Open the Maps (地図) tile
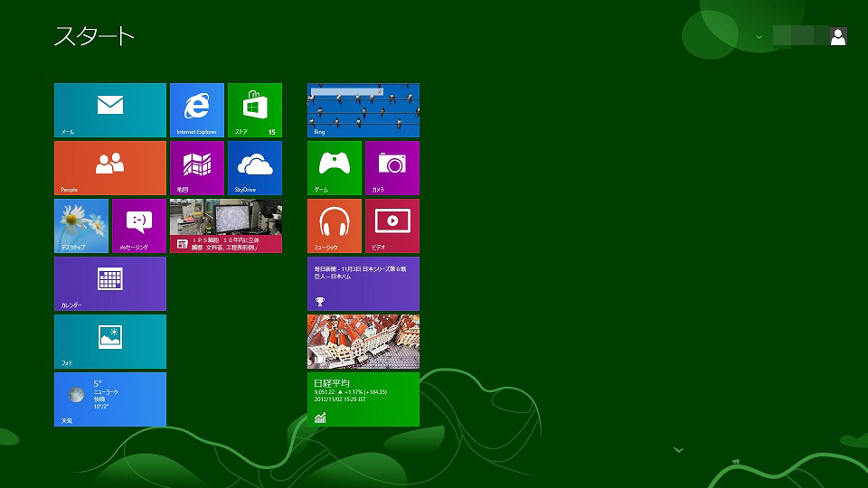Viewport: 868px width, 488px height. [x=197, y=168]
